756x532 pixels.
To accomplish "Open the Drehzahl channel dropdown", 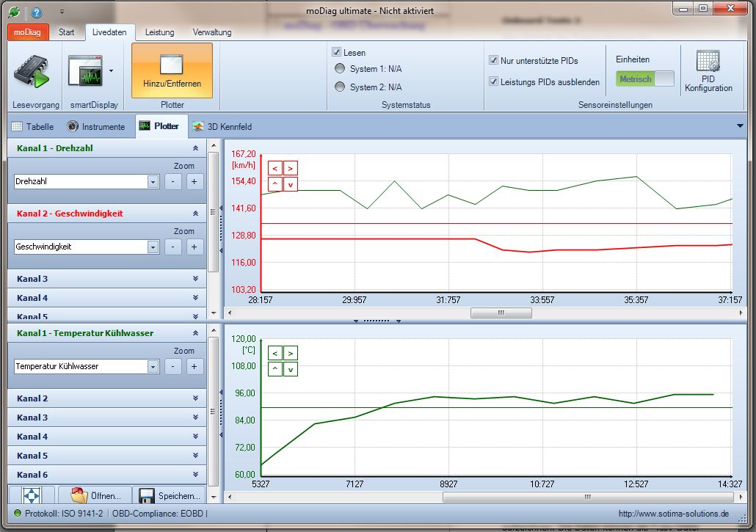I will (153, 181).
